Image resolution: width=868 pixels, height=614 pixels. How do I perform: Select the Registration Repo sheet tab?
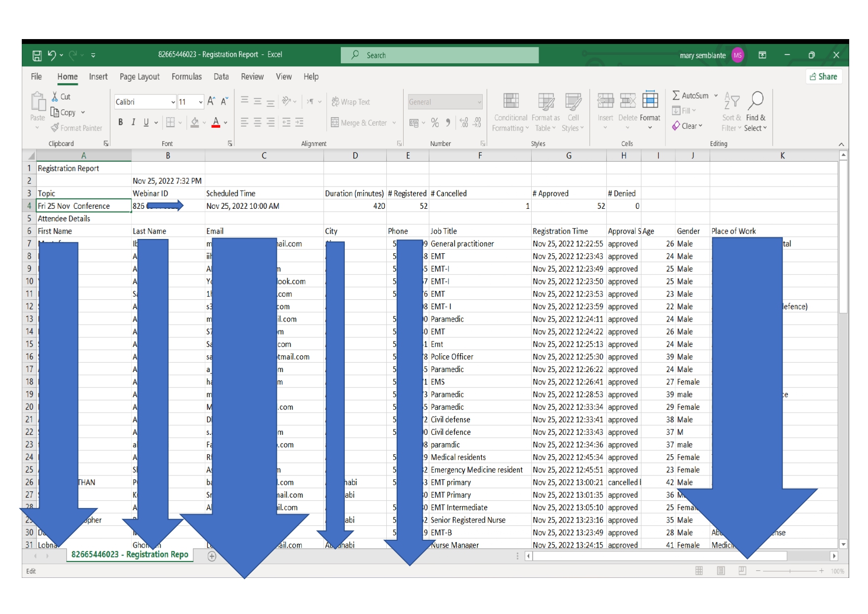click(130, 555)
